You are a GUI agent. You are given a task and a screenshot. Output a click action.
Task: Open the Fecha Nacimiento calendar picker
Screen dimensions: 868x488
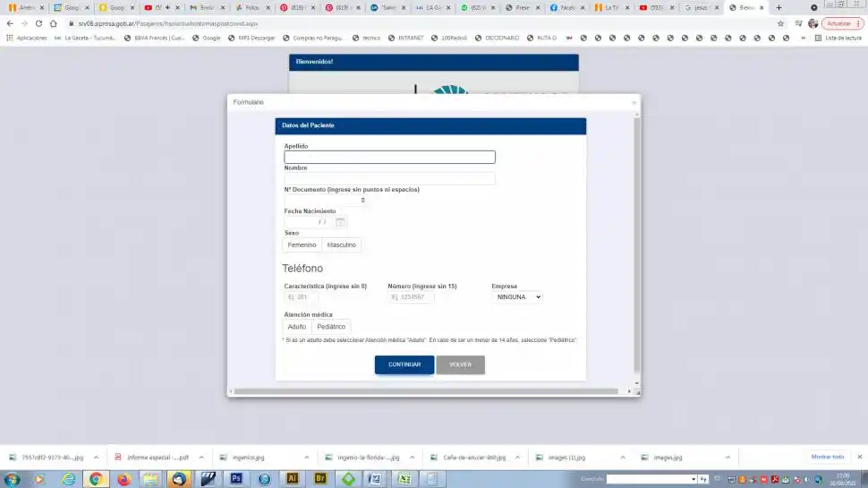point(340,222)
